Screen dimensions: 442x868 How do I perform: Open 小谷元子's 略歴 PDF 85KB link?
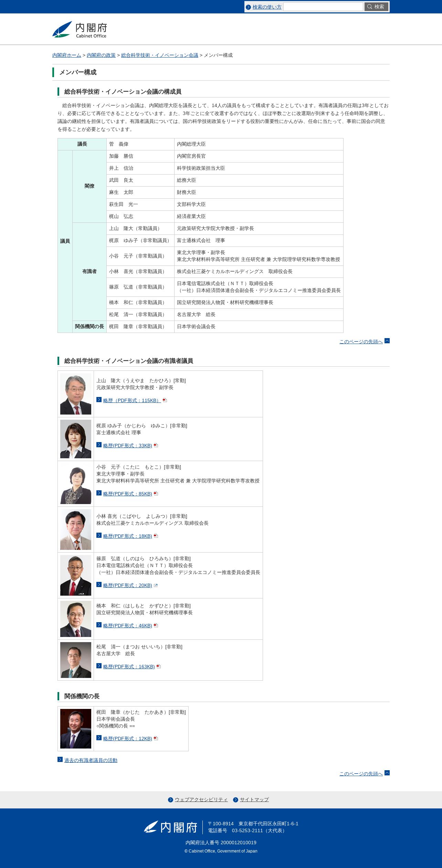[127, 494]
